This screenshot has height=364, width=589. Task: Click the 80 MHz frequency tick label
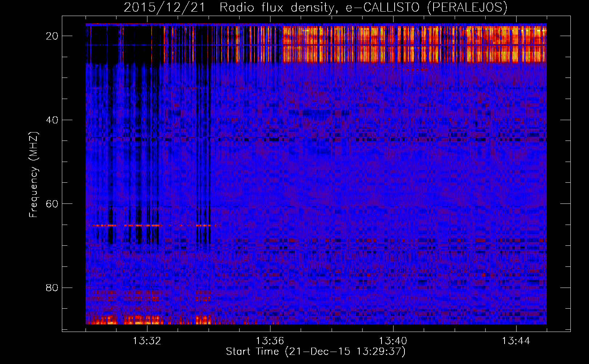tap(52, 288)
